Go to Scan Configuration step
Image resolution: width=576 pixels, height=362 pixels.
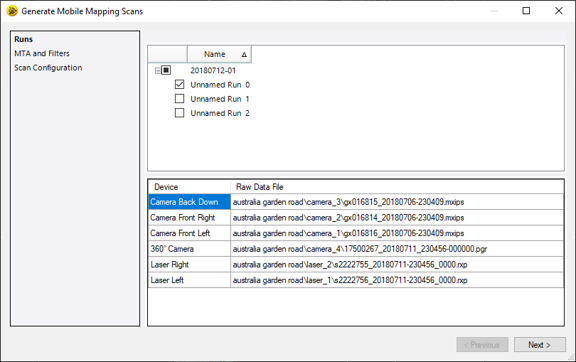click(48, 68)
